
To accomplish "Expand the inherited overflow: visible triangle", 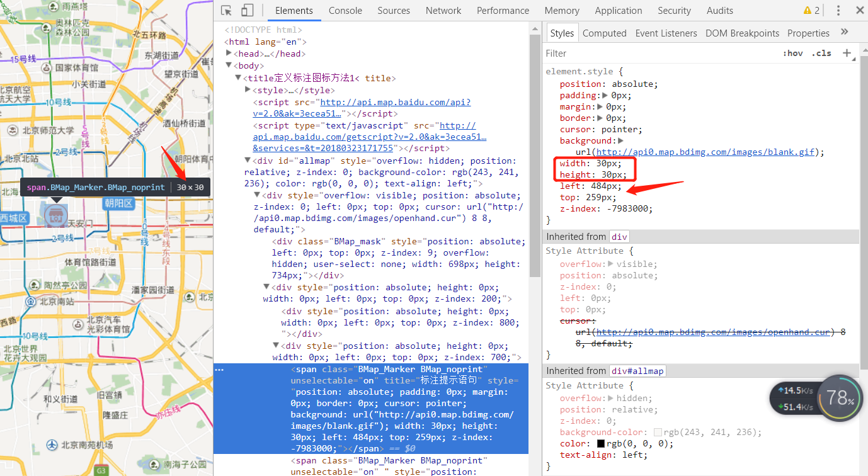I will [x=610, y=264].
